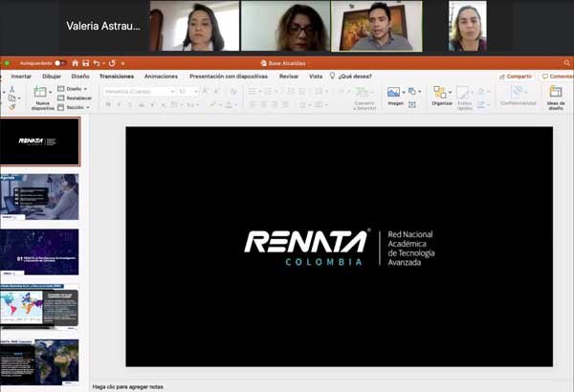Click the Valeria Astrau... participant tile

[x=104, y=26]
